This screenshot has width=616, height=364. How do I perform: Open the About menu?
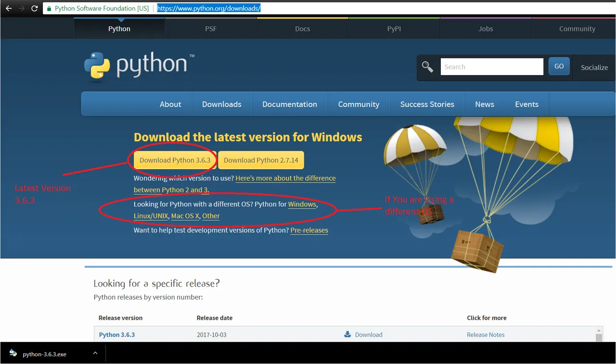(170, 104)
